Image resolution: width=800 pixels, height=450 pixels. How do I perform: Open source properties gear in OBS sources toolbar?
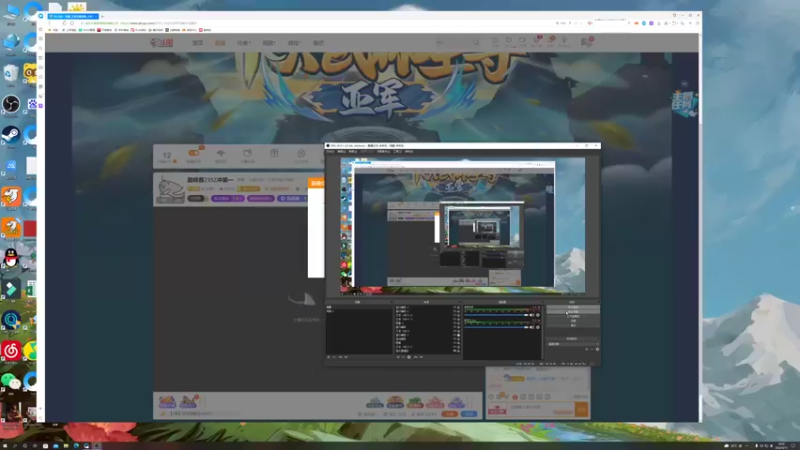point(409,357)
